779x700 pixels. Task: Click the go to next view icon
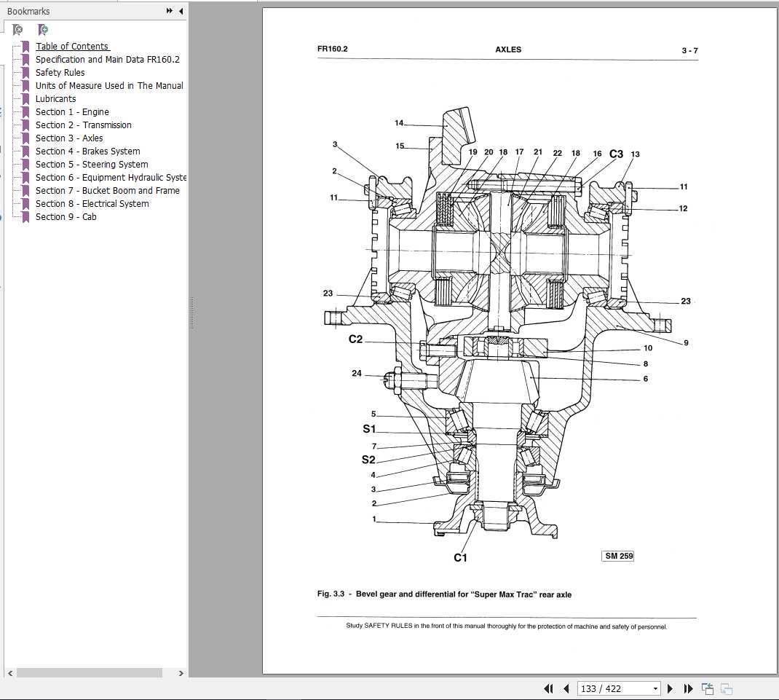coord(727,688)
